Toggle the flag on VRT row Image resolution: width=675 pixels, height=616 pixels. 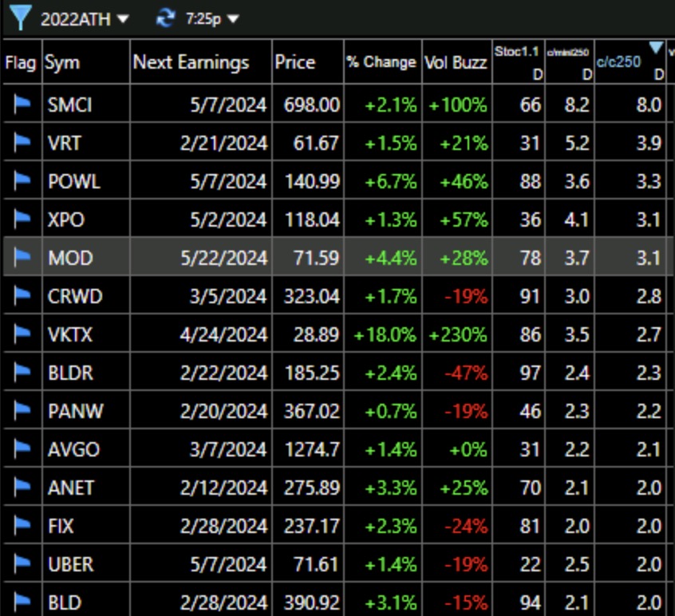pyautogui.click(x=22, y=143)
